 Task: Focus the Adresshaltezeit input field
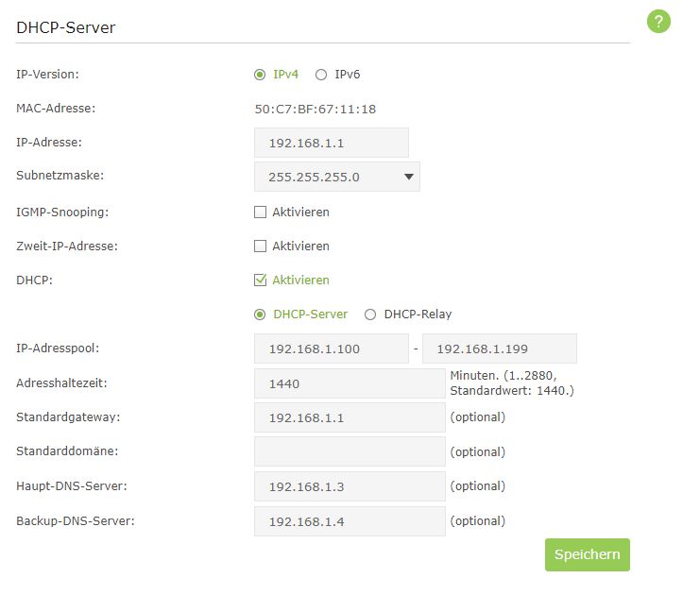tap(350, 383)
